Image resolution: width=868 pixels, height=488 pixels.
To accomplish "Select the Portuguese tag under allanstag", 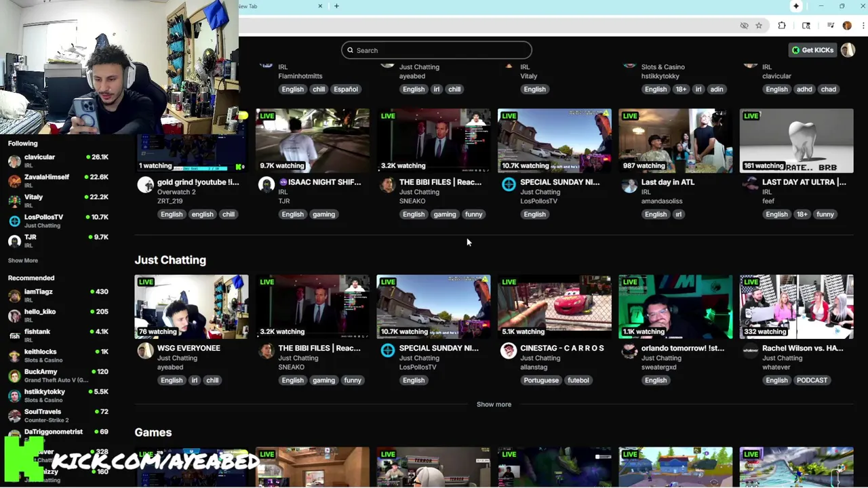I will click(x=541, y=380).
